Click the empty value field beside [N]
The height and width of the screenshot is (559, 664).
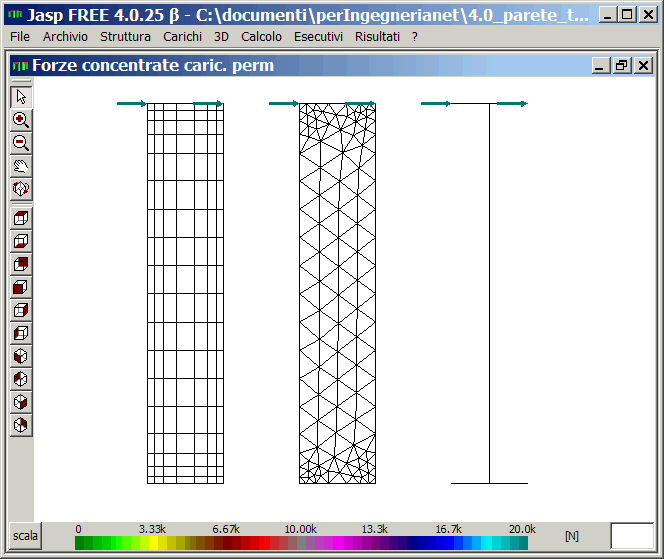631,536
